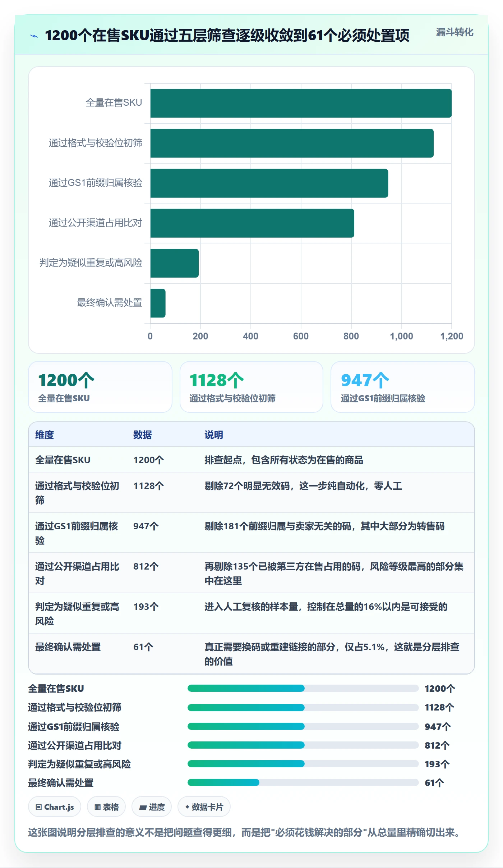Screen dimensions: 503x868
Task: Click the progress bar labeled 812个
Action: [303, 745]
